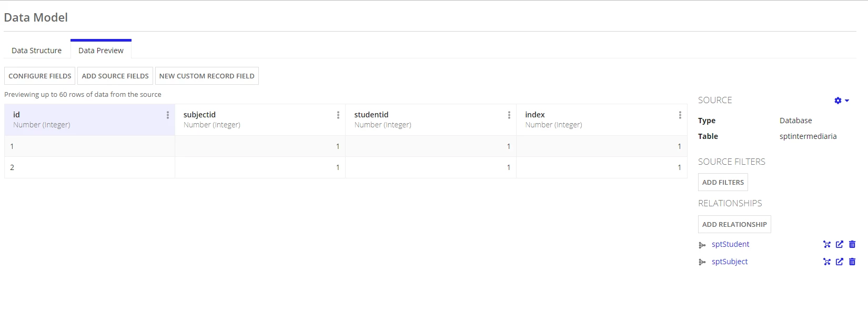
Task: Click the ADD SOURCE FIELDS button
Action: (x=115, y=76)
